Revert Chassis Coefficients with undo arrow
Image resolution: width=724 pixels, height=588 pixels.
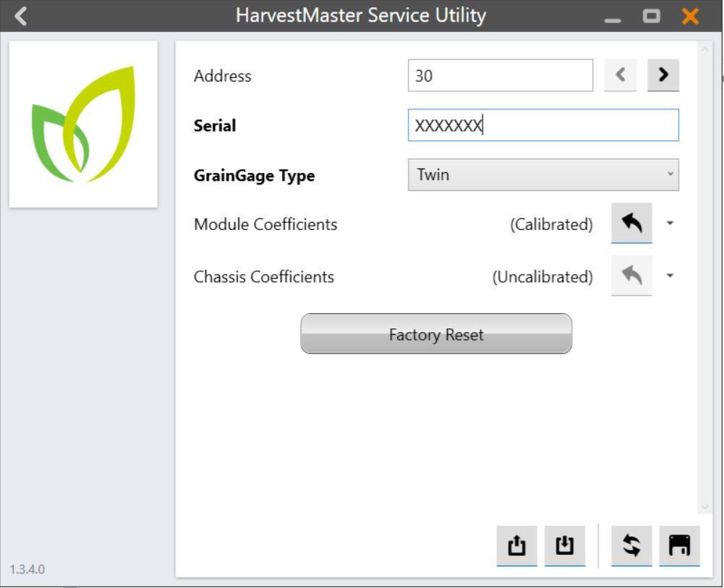(x=631, y=276)
